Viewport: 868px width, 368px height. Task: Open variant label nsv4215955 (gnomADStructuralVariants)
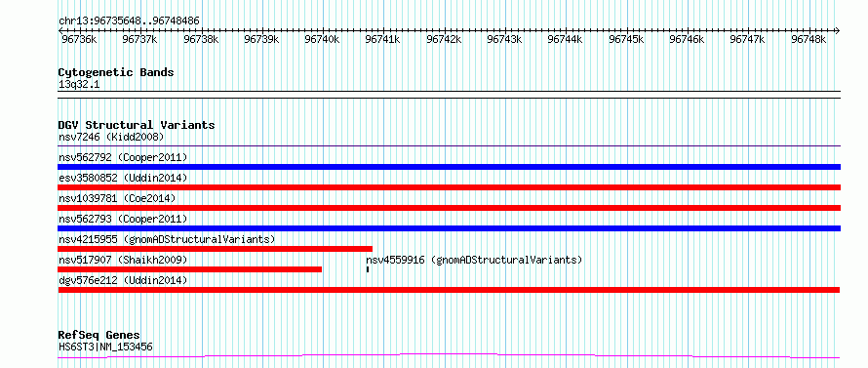coord(167,239)
